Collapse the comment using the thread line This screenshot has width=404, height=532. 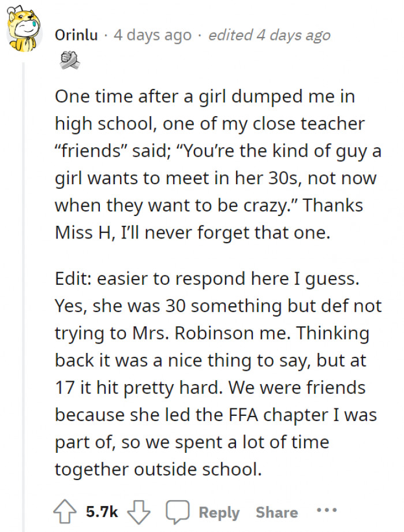coord(24,260)
